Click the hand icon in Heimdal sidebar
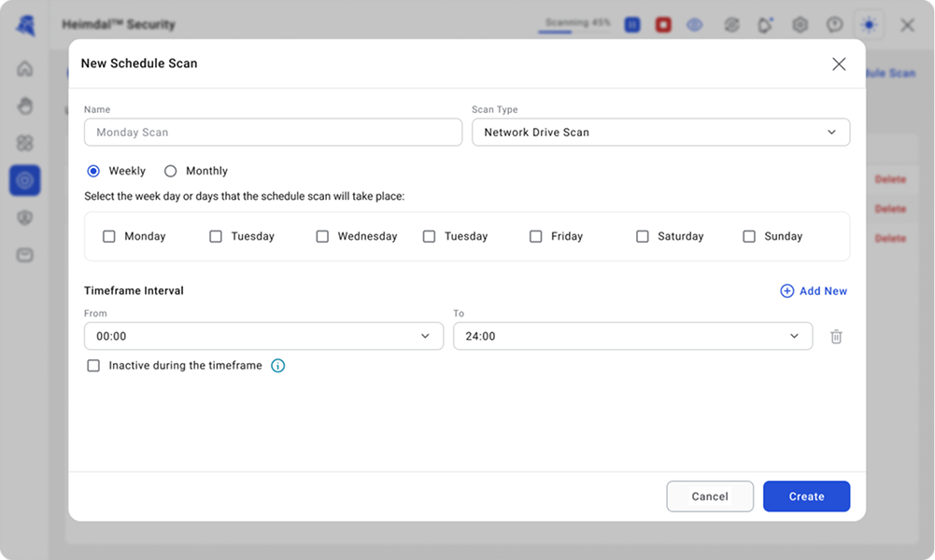935x560 pixels. pyautogui.click(x=24, y=106)
